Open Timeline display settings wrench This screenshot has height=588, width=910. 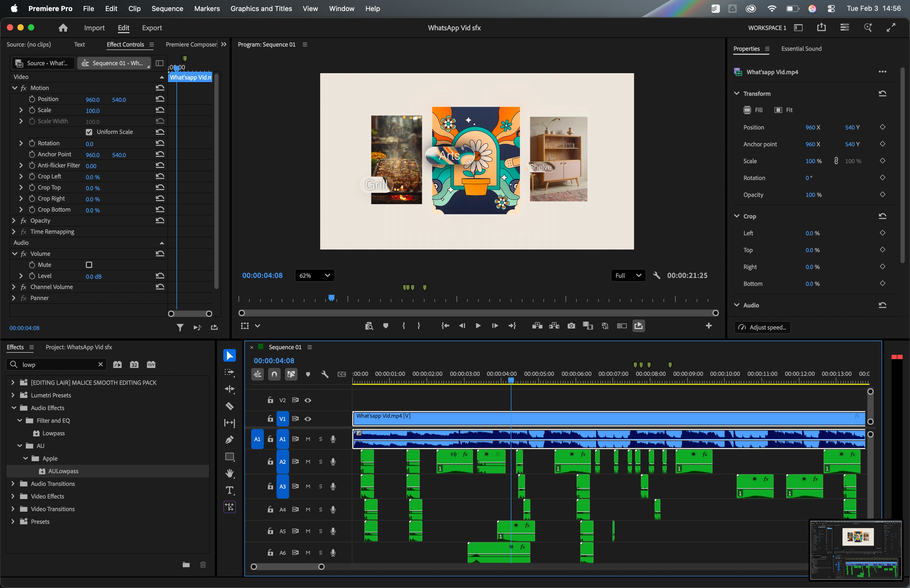pyautogui.click(x=325, y=374)
